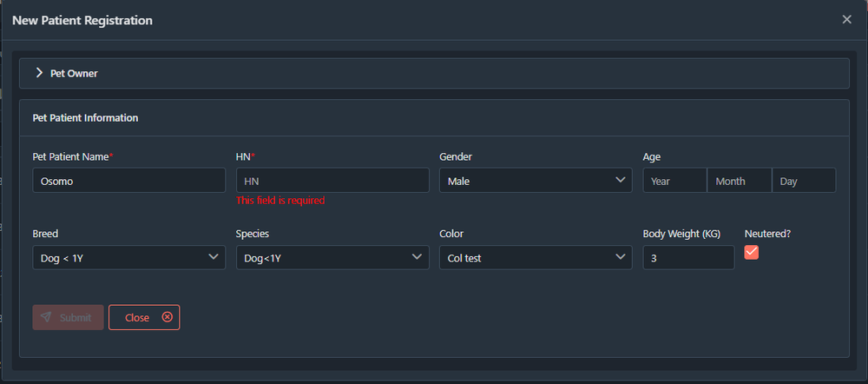
Task: Close dialog with top-right X icon
Action: [847, 20]
